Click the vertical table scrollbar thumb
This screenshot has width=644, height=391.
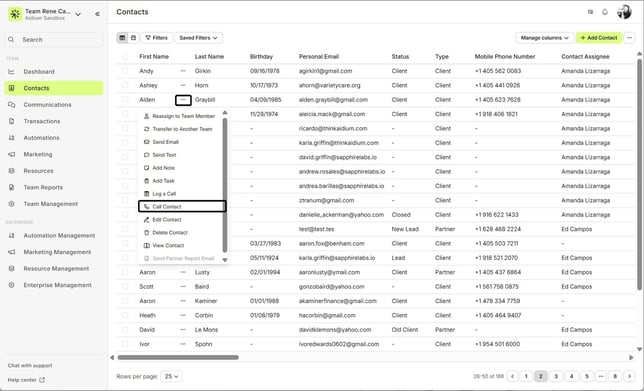[639, 175]
